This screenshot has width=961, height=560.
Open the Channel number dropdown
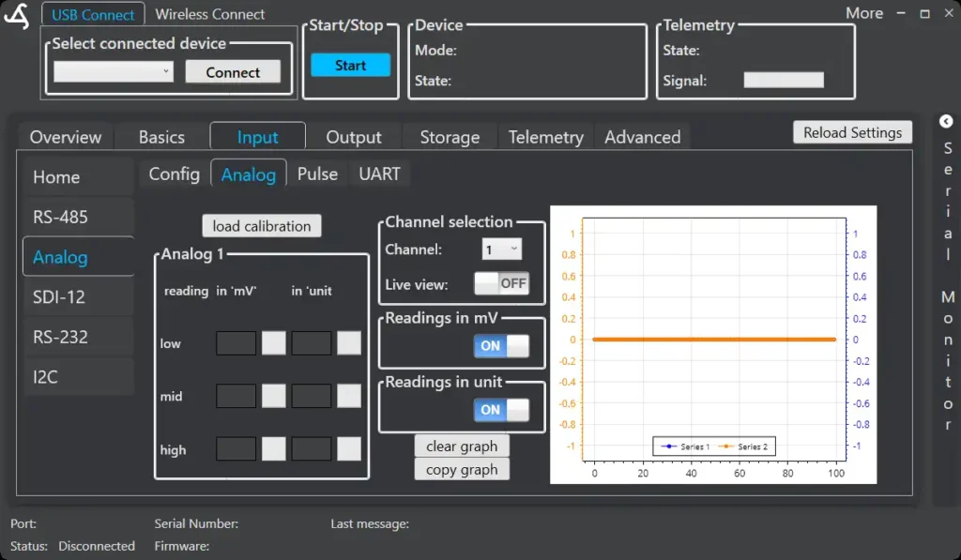click(x=502, y=250)
